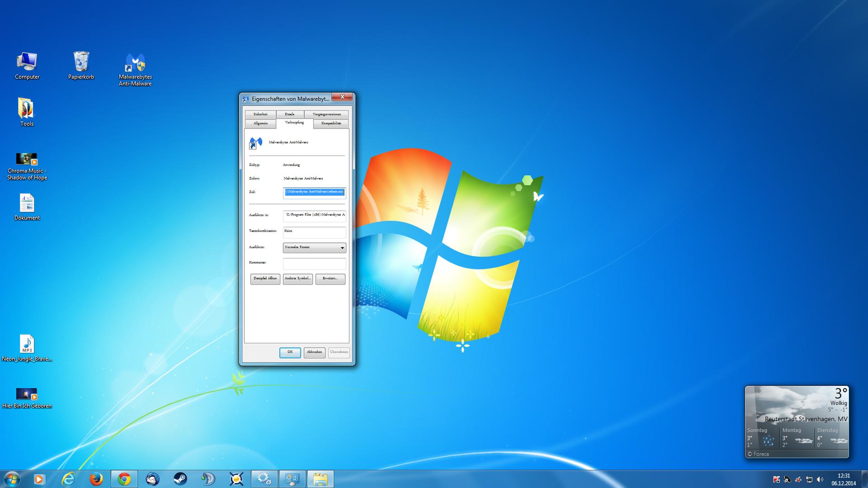The height and width of the screenshot is (488, 868).
Task: Open the Computer desktop icon
Action: pyautogui.click(x=27, y=66)
